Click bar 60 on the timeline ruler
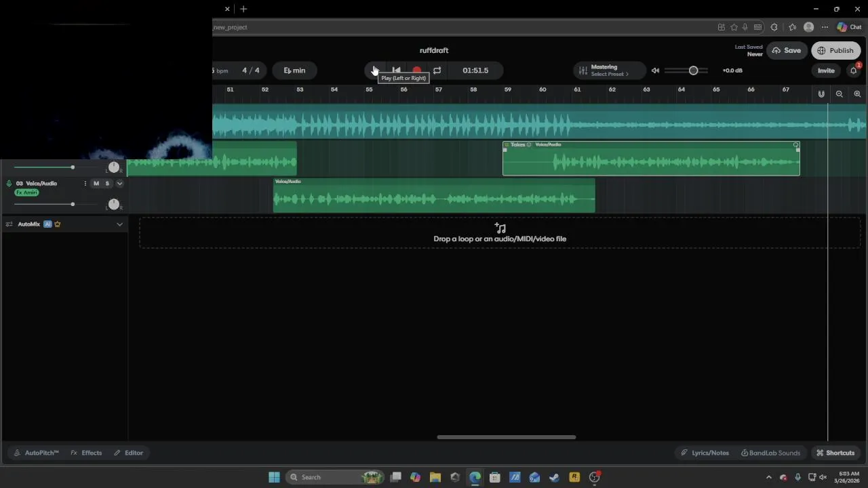Screen dimensions: 868x488 pyautogui.click(x=542, y=89)
